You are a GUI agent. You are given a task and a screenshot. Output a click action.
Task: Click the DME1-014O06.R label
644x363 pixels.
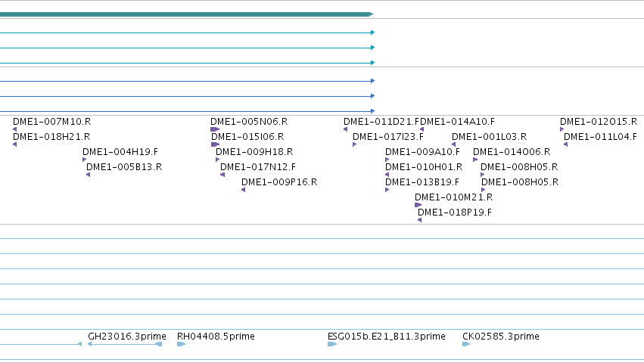pyautogui.click(x=512, y=152)
